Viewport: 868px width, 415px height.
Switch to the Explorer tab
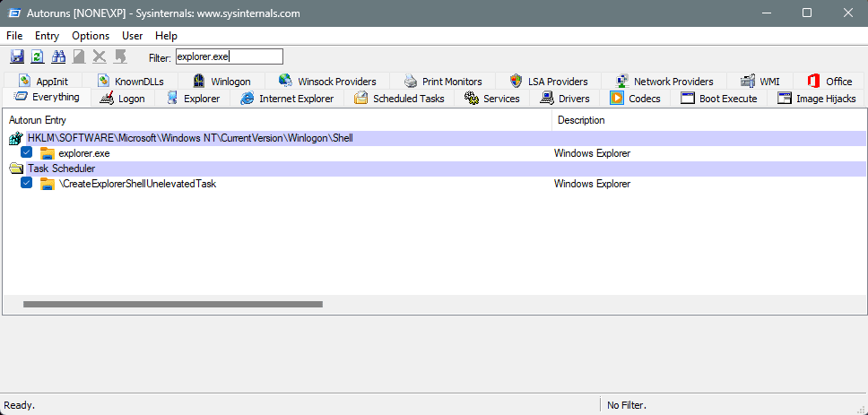click(x=193, y=99)
